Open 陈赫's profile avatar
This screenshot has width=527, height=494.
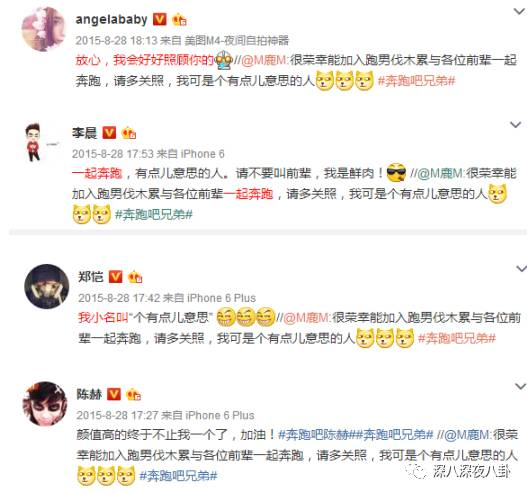click(x=45, y=404)
